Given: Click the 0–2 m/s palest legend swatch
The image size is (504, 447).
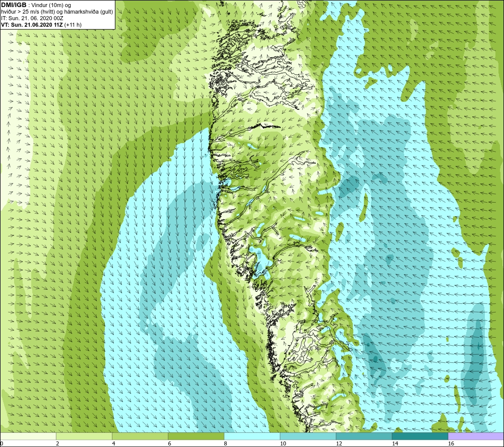Looking at the screenshot, I should [28, 436].
